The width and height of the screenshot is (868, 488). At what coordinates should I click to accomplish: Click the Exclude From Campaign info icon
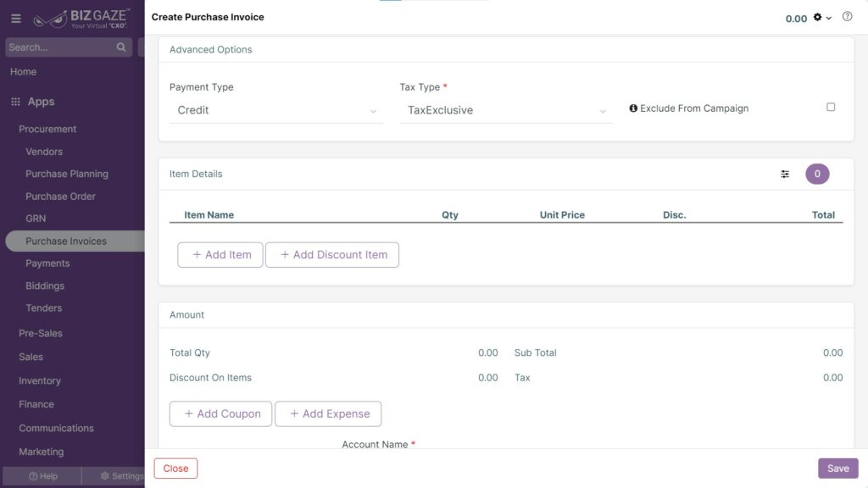(x=633, y=108)
